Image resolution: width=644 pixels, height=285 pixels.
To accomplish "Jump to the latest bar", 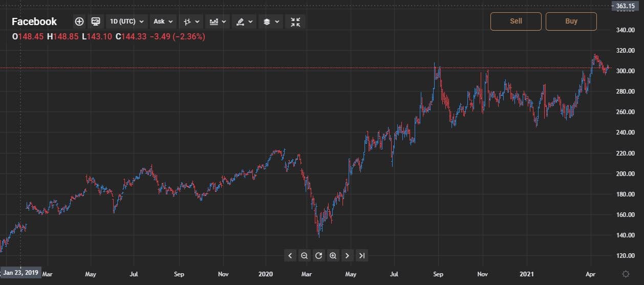I will click(362, 255).
